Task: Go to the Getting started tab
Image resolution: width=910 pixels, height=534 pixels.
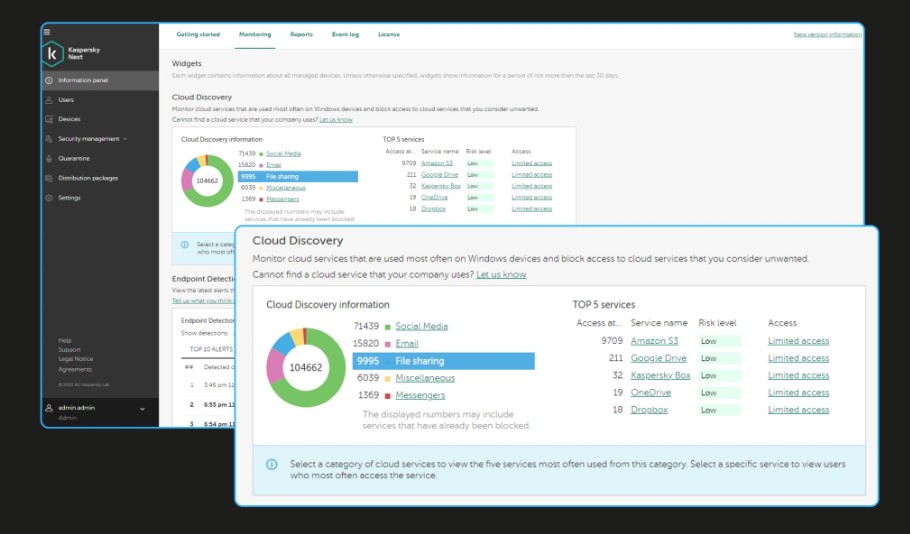Action: [x=198, y=34]
